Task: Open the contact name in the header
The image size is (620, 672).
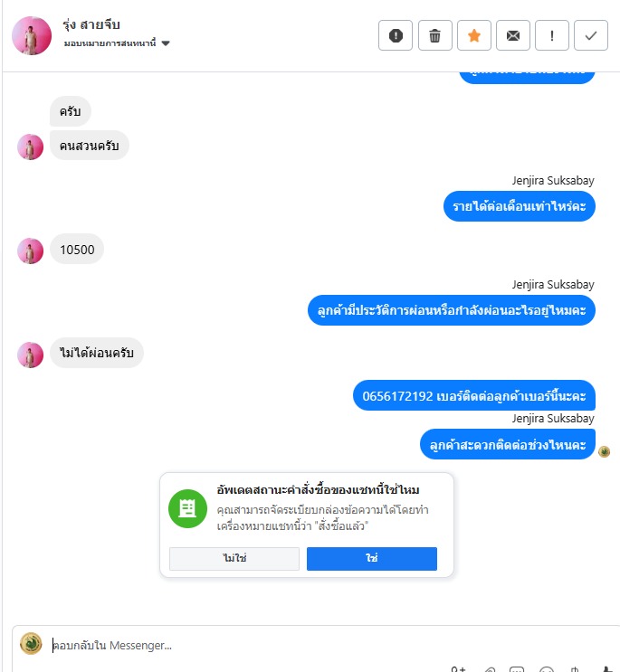Action: pos(91,24)
